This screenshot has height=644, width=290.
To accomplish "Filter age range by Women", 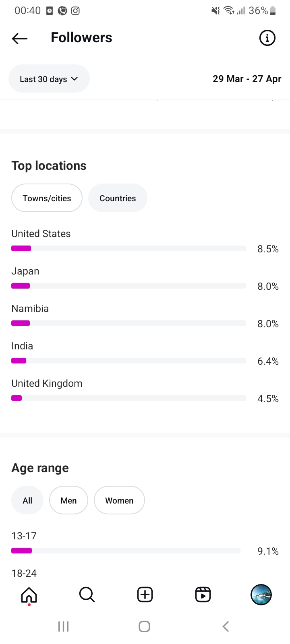I will click(x=119, y=500).
